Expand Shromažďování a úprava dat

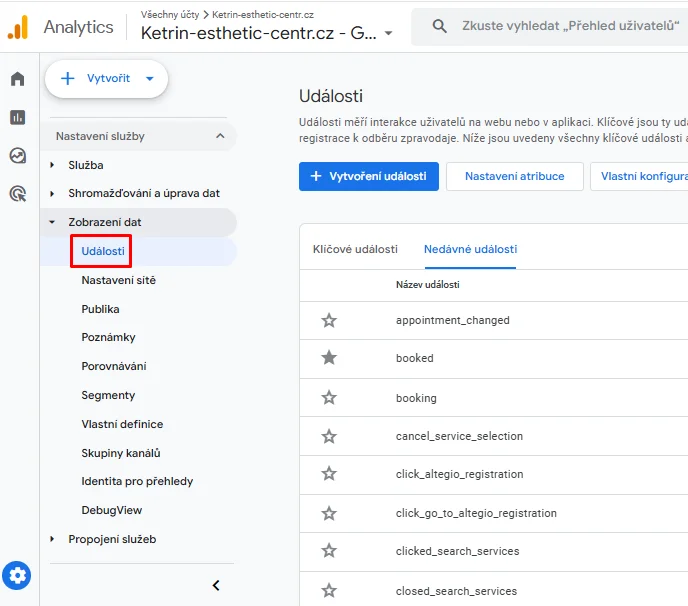coord(52,193)
